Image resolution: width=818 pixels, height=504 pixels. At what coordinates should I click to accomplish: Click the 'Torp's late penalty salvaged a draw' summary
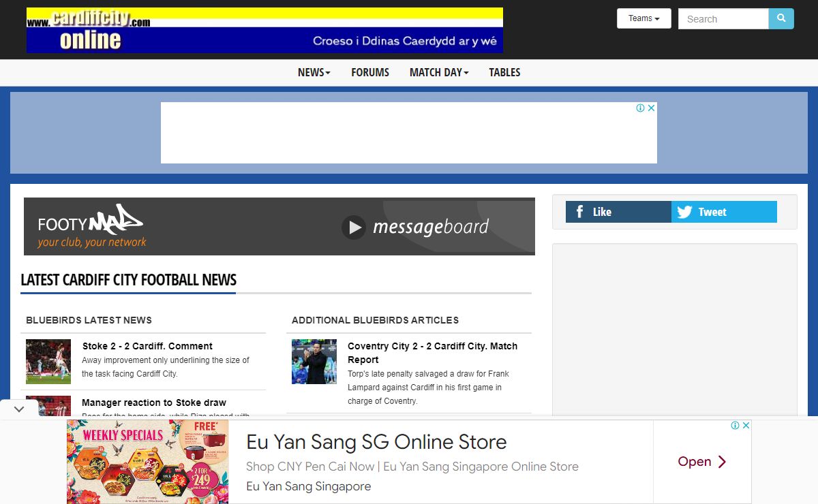coord(428,388)
